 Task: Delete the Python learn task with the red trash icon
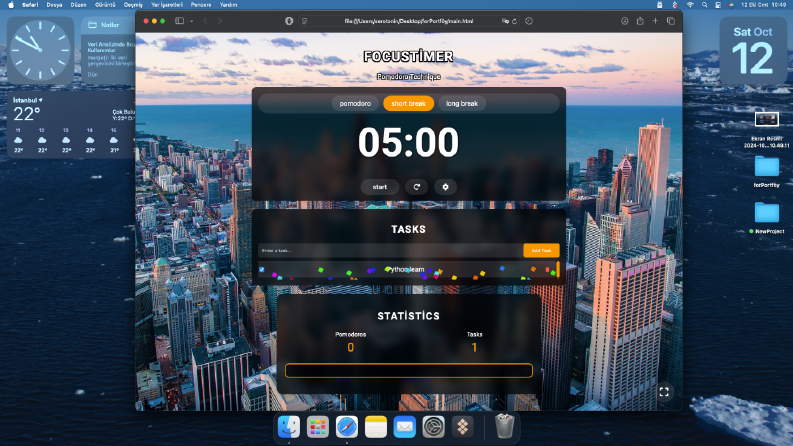(x=547, y=270)
